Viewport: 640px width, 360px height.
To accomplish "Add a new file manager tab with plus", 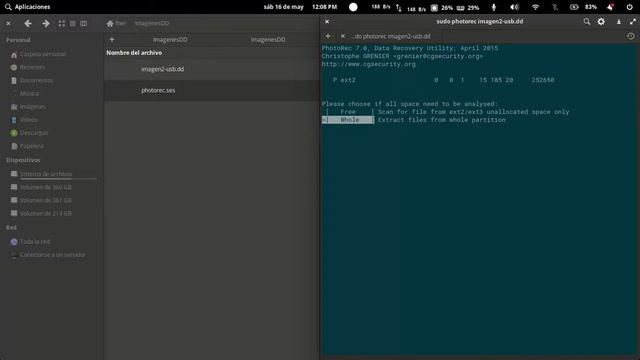I will [x=112, y=39].
